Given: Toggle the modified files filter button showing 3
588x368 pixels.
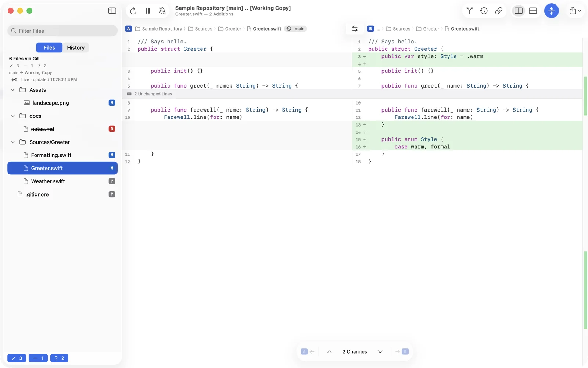Looking at the screenshot, I should click(17, 358).
